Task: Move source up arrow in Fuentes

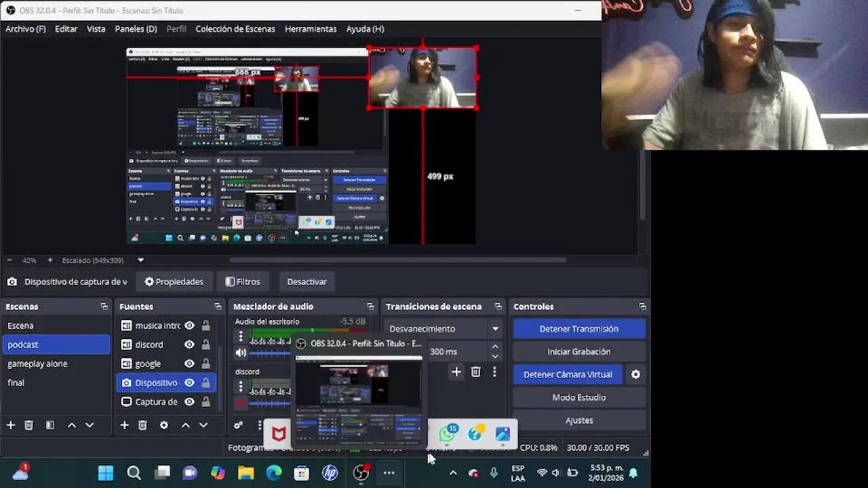Action: pyautogui.click(x=185, y=425)
